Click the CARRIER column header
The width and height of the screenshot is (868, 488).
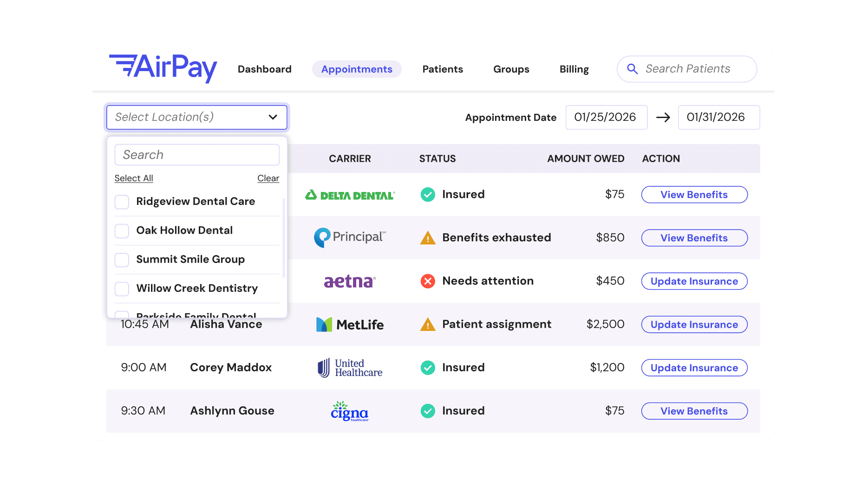click(350, 158)
